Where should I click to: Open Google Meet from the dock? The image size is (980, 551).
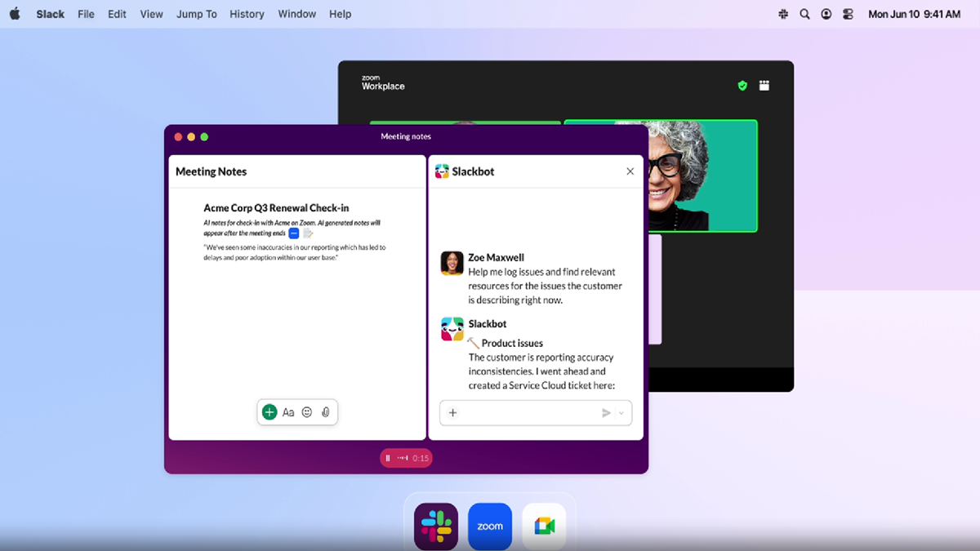click(544, 526)
